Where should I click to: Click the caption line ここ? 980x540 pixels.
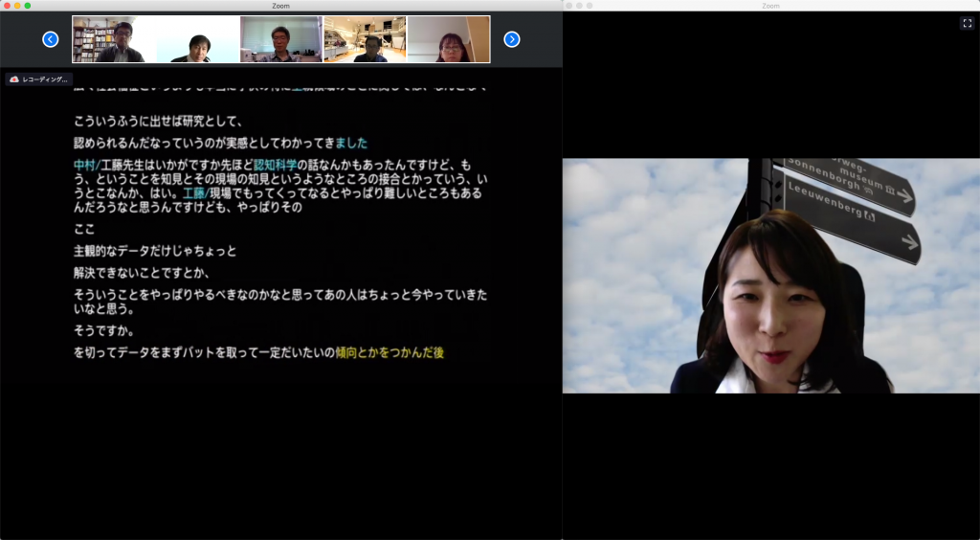tap(84, 230)
